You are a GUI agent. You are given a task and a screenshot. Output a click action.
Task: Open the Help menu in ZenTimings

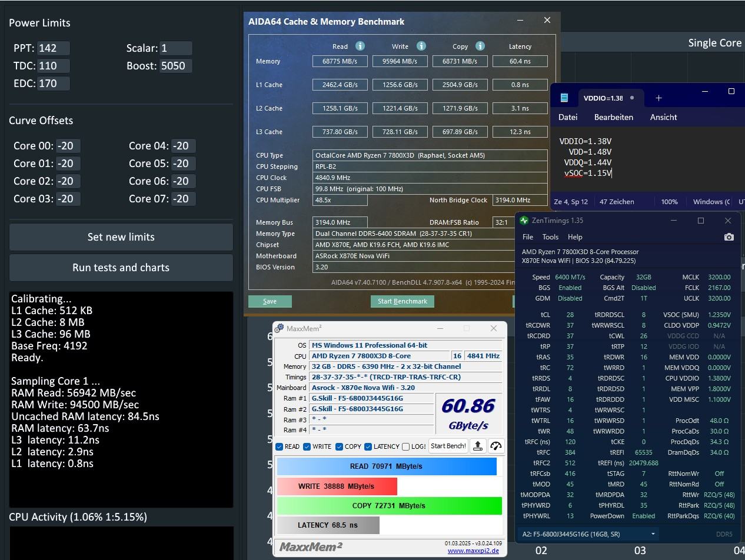point(575,237)
